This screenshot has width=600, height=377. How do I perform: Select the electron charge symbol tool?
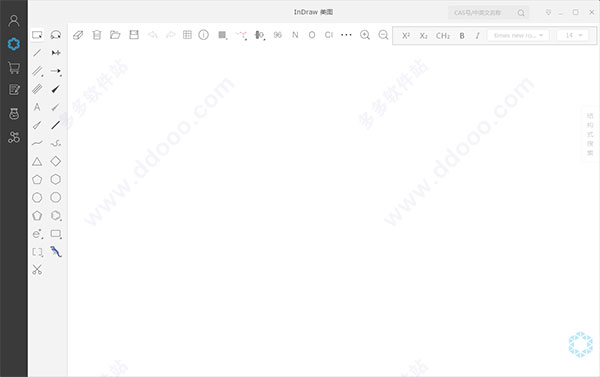[37, 233]
